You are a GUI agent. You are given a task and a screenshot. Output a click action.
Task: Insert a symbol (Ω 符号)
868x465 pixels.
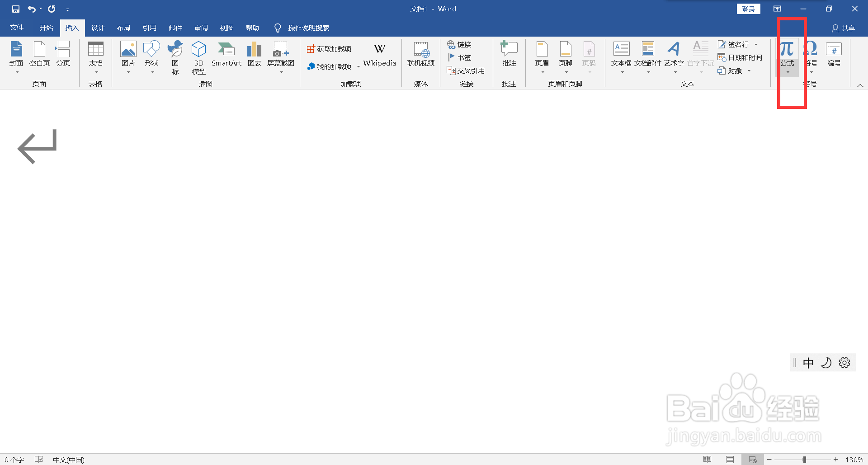pos(811,57)
